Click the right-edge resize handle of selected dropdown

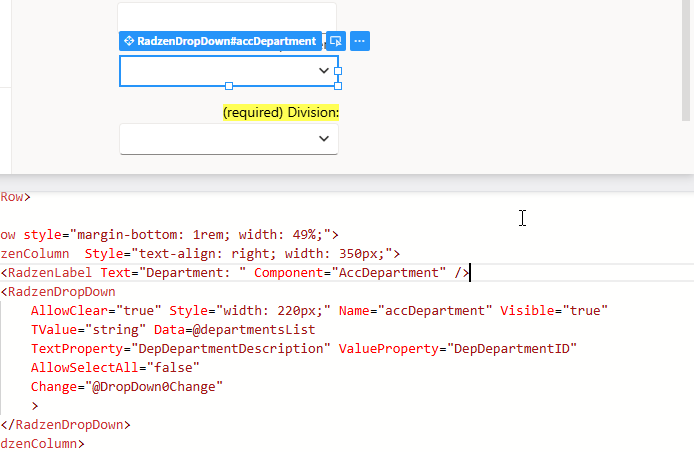click(x=338, y=71)
